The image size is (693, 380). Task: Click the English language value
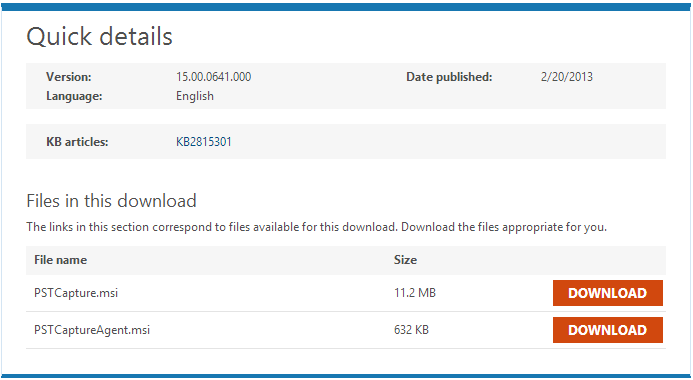(195, 96)
